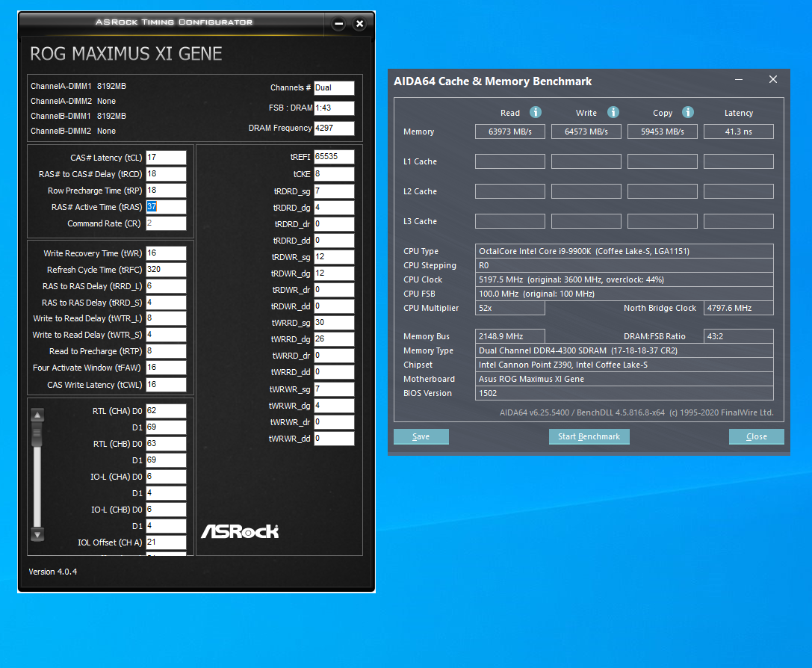
Task: Click the IOL Offset (CH A) field
Action: click(x=166, y=542)
